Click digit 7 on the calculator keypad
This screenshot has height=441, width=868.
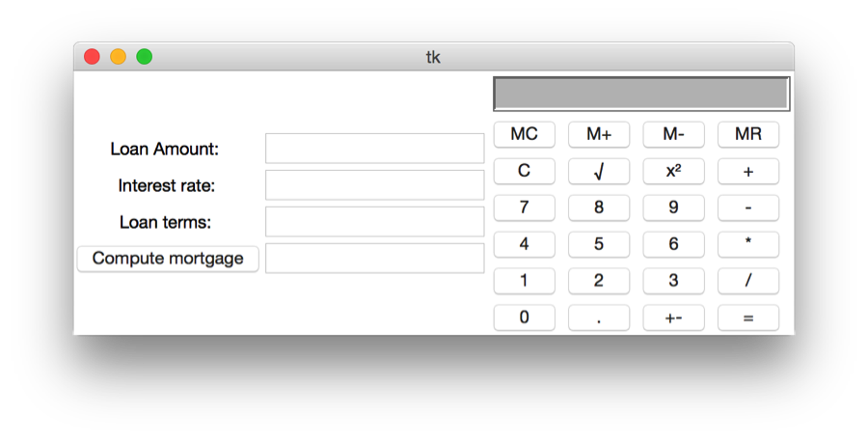point(524,208)
